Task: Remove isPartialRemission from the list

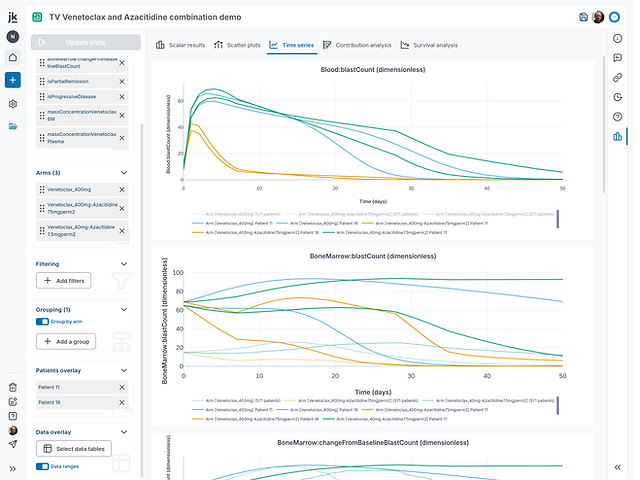Action: [122, 82]
